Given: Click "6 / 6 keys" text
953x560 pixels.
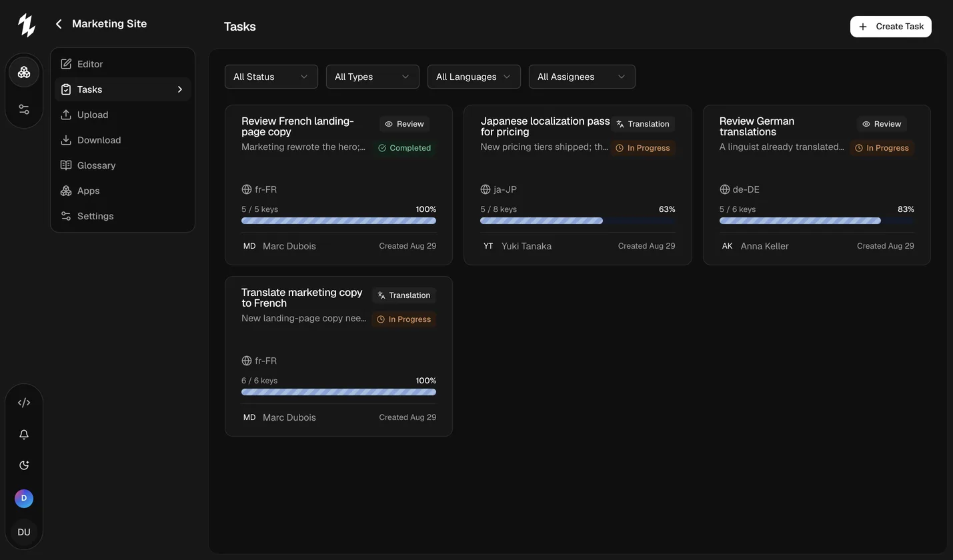Looking at the screenshot, I should tap(259, 381).
